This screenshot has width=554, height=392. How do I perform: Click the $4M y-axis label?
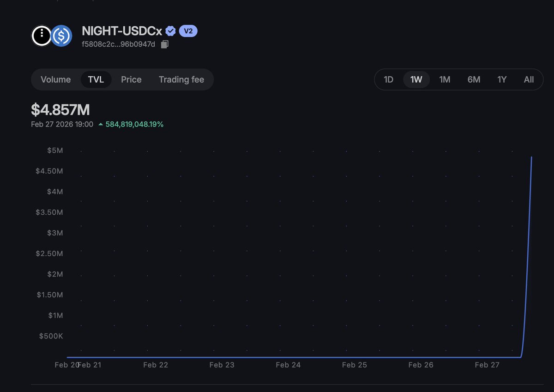coord(55,192)
